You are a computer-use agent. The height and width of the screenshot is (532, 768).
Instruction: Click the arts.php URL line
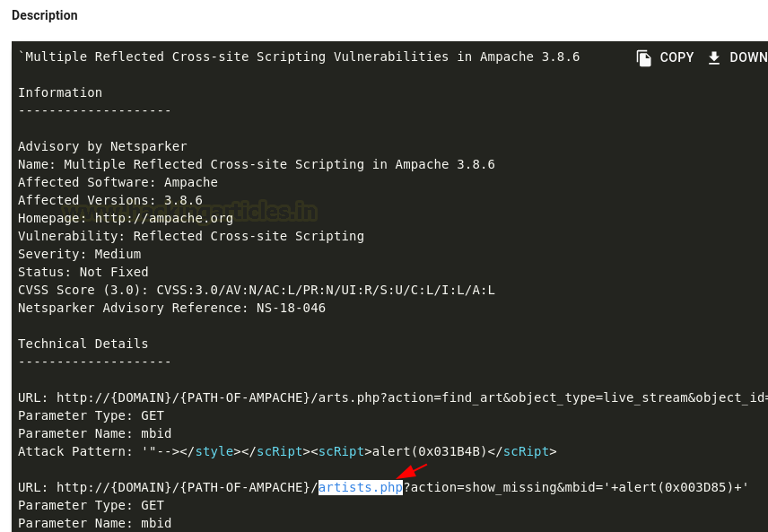[x=393, y=397]
